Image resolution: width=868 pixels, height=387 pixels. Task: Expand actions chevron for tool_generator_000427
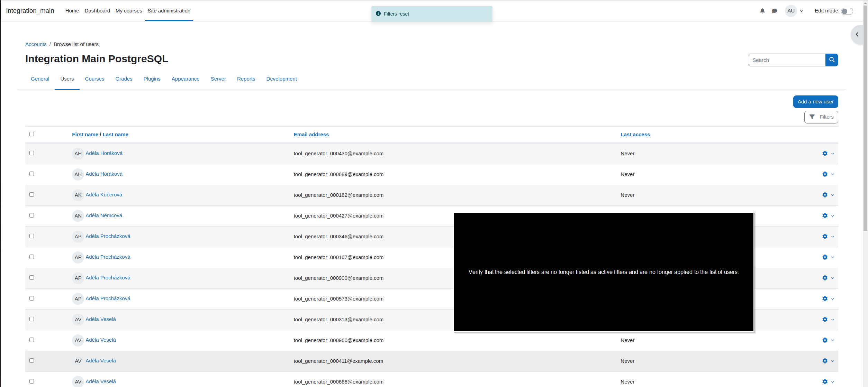833,216
